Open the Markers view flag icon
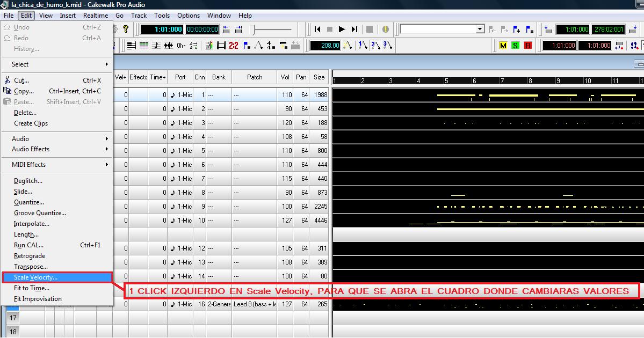The width and height of the screenshot is (644, 338). click(x=247, y=46)
